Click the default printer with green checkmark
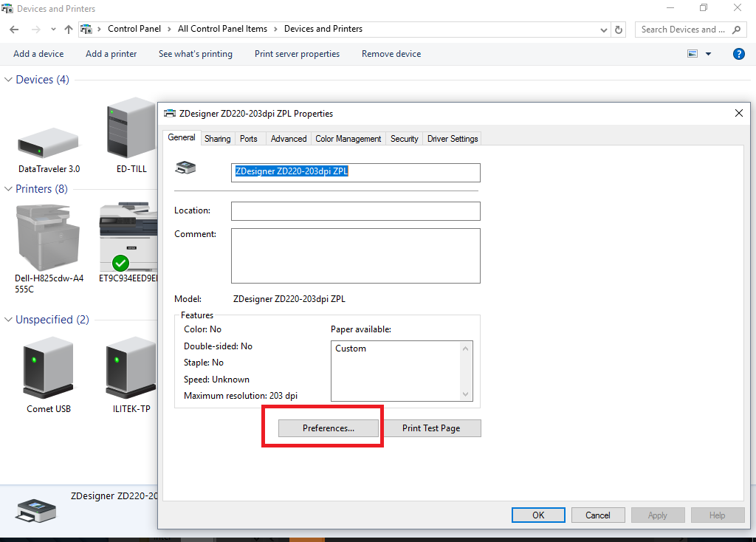The width and height of the screenshot is (756, 542). [128, 238]
